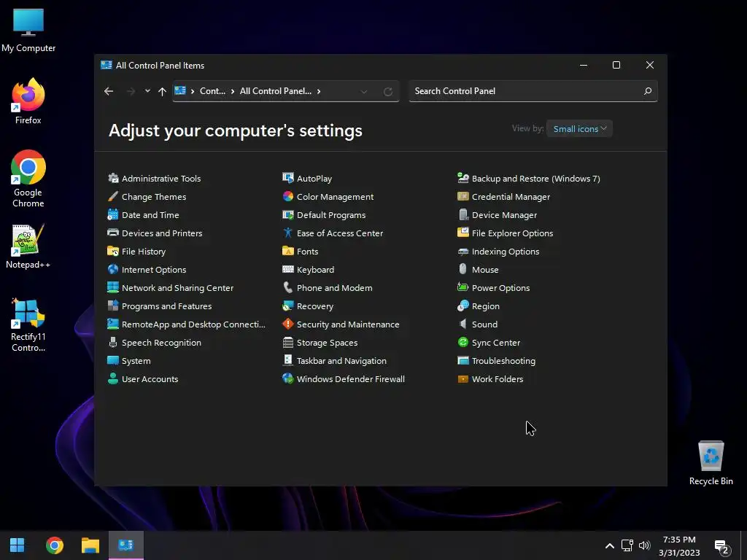Expand chevron before Cont... in breadcrumb
Screen dimensions: 747x560
pyautogui.click(x=193, y=91)
